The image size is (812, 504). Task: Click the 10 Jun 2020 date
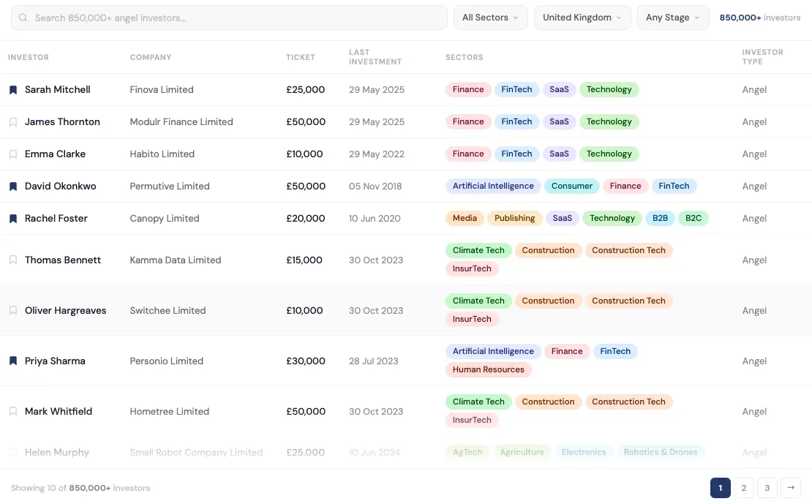click(375, 218)
